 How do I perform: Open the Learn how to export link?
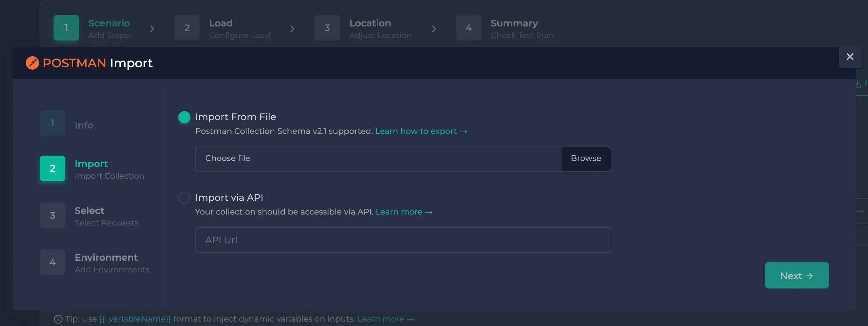click(x=421, y=131)
